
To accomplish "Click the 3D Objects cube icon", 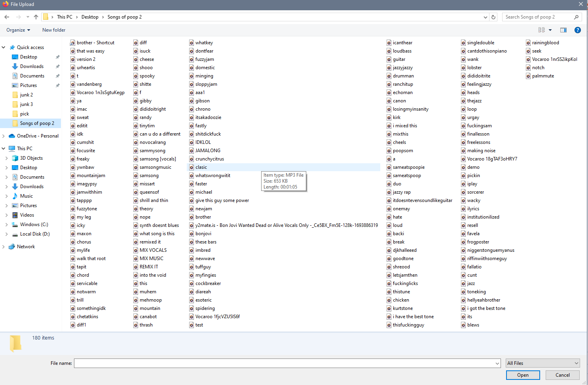I will pyautogui.click(x=15, y=158).
